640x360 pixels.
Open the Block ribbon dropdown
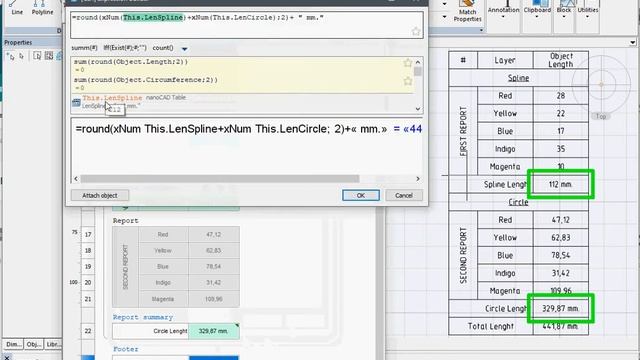tap(564, 13)
